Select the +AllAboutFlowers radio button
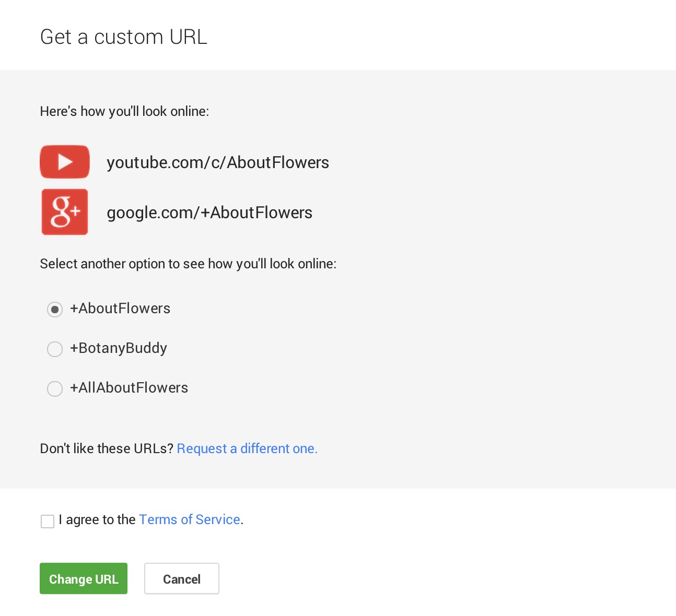Viewport: 676px width, 616px height. [x=55, y=388]
